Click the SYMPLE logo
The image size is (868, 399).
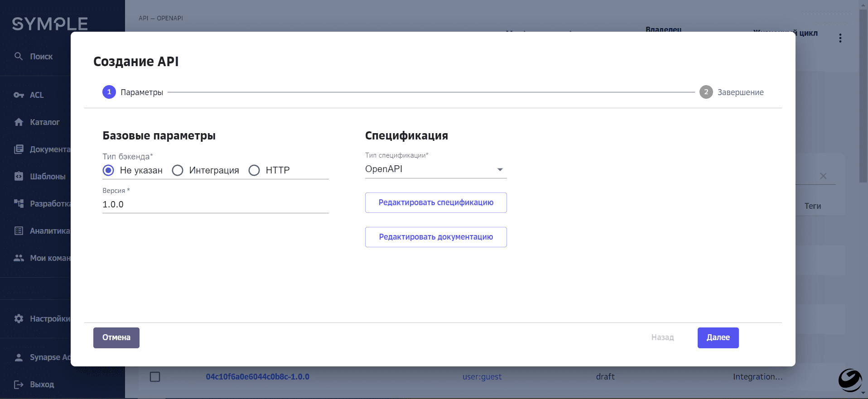pyautogui.click(x=50, y=24)
